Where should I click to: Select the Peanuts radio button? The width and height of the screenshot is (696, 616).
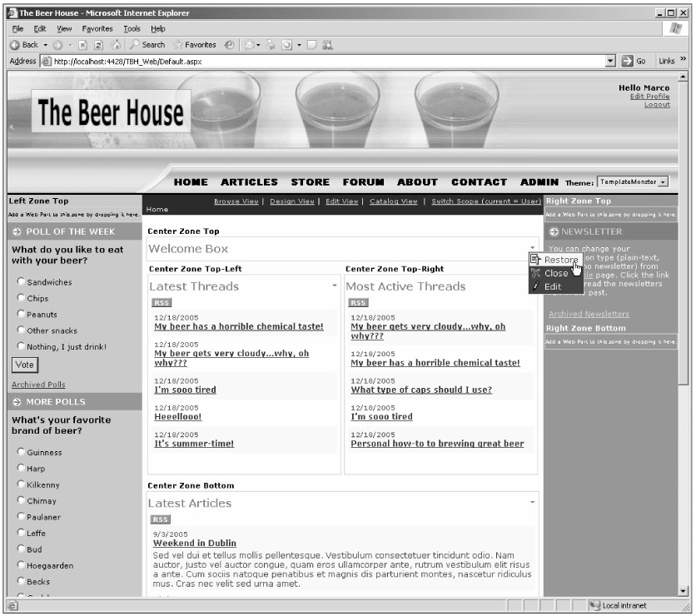pyautogui.click(x=21, y=315)
